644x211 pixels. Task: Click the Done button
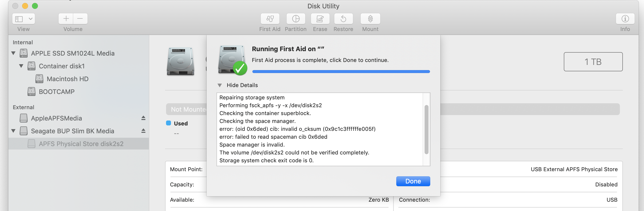[x=413, y=181]
